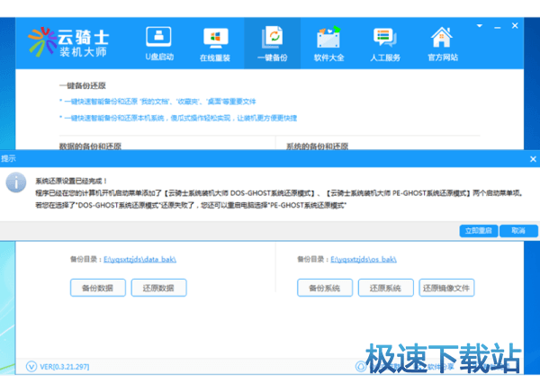The width and height of the screenshot is (540, 392).
Task: Open 人工服务 support chat
Action: 385,44
